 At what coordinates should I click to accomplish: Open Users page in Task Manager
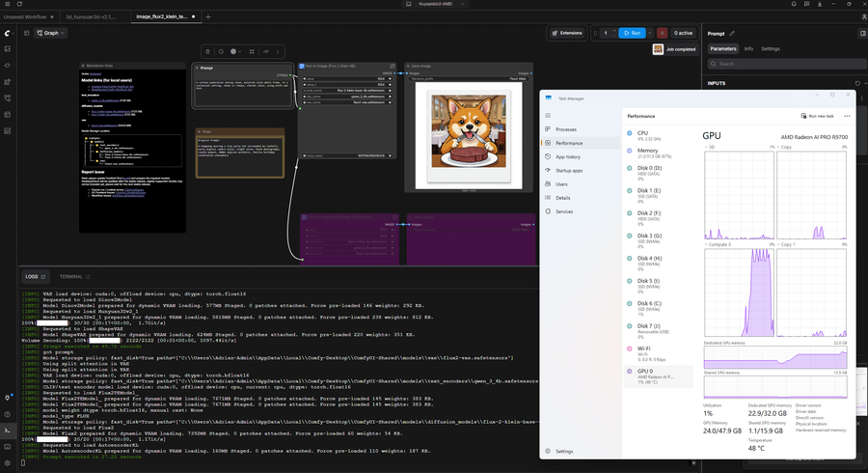[x=580, y=183]
